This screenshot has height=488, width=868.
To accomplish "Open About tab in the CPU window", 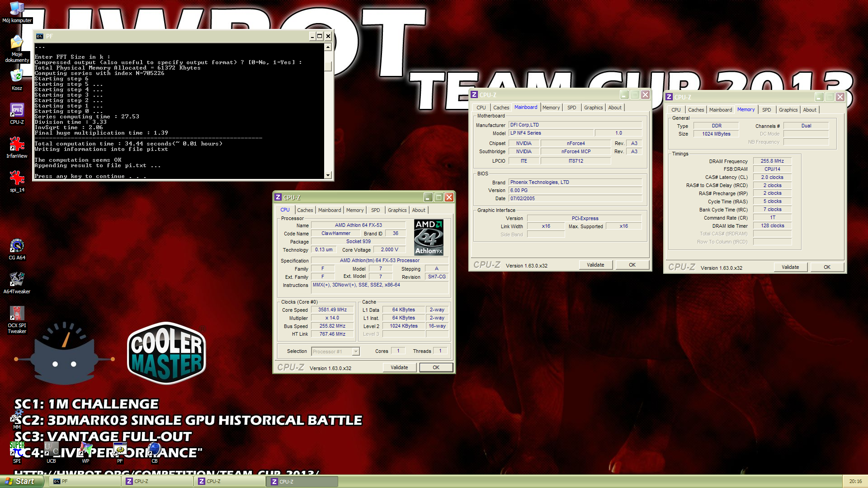I will tap(419, 210).
